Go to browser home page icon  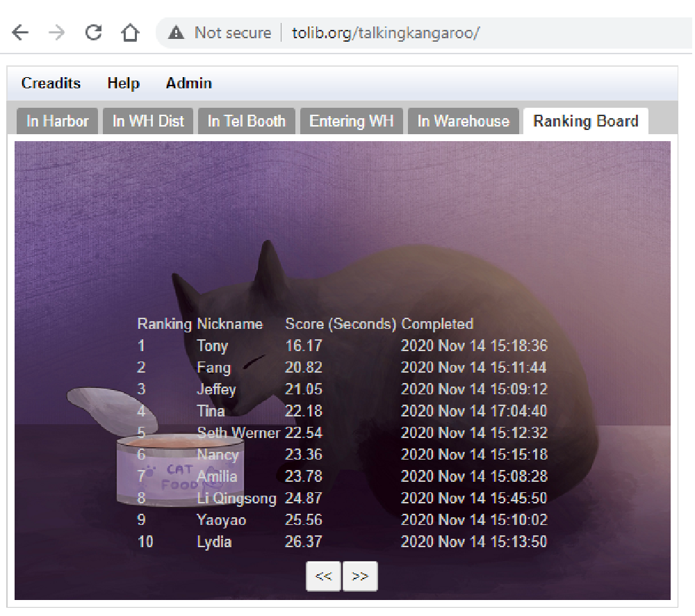(x=130, y=33)
